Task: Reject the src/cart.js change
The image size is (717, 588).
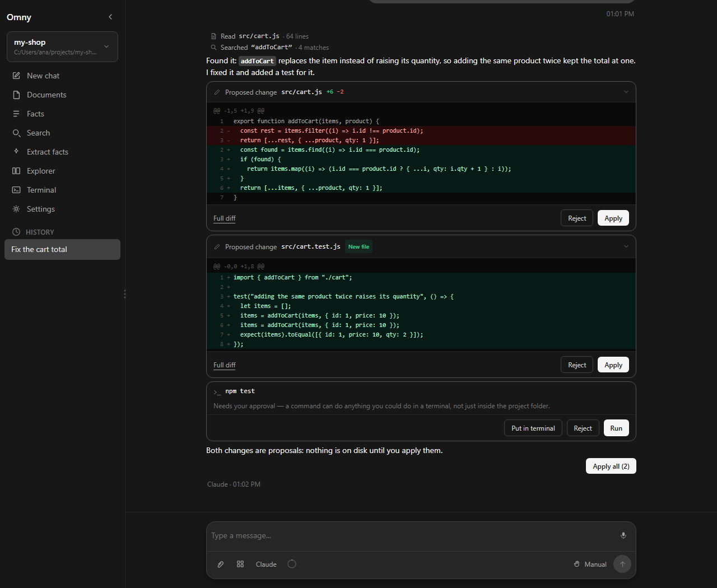Action: click(577, 218)
